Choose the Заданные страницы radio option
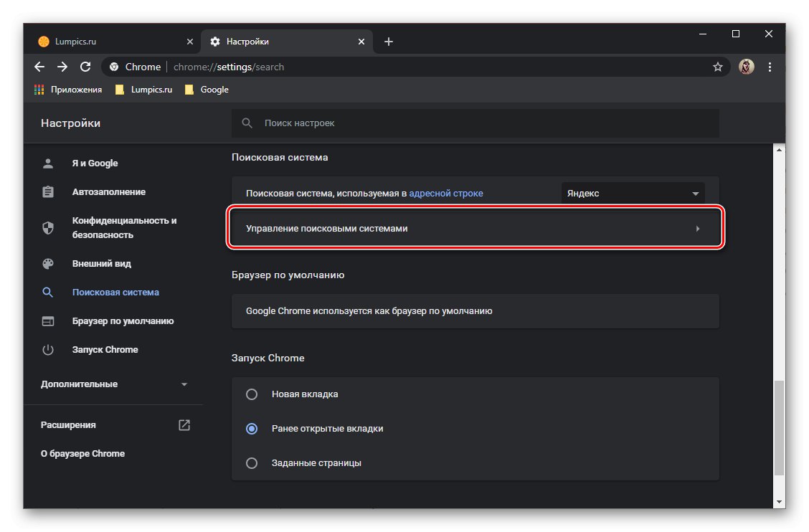 [x=252, y=463]
